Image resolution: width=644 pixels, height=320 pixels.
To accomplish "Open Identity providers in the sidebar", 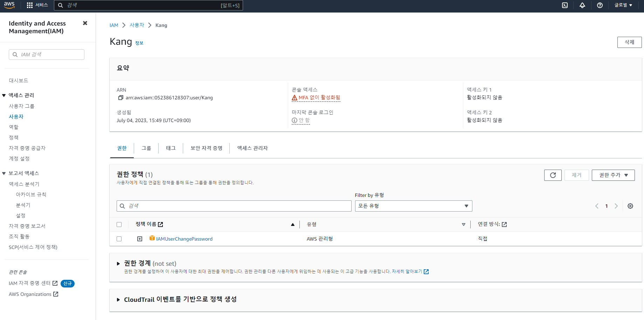I will pyautogui.click(x=27, y=148).
